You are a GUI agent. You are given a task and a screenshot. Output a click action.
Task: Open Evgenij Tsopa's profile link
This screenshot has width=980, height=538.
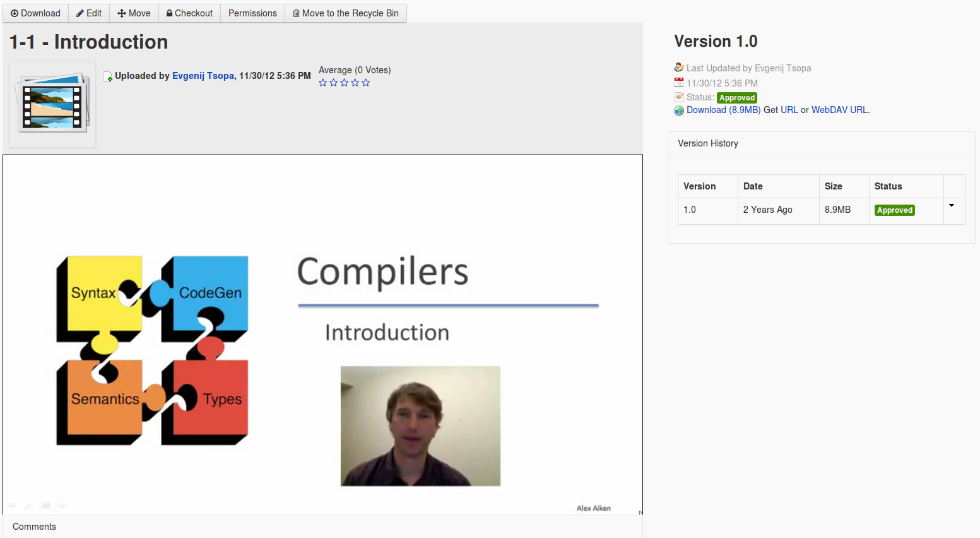coord(203,76)
